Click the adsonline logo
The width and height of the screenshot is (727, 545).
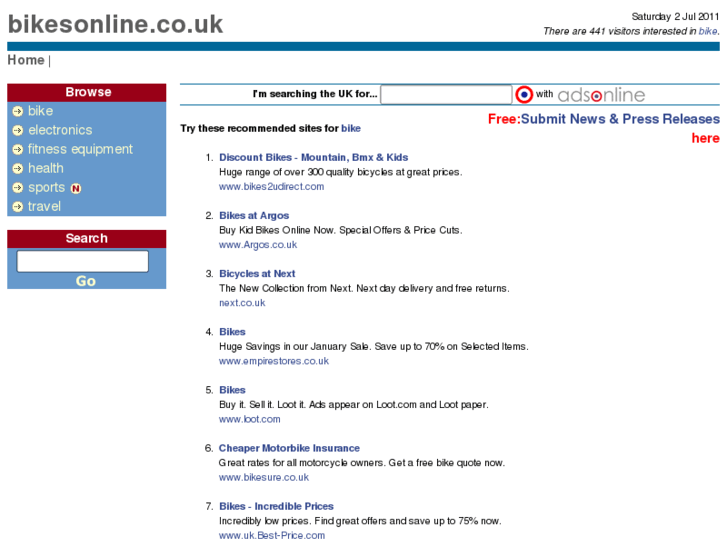pos(601,95)
